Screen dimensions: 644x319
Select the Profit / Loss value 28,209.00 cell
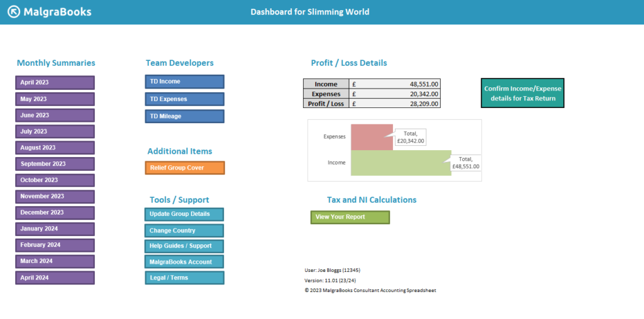point(395,104)
